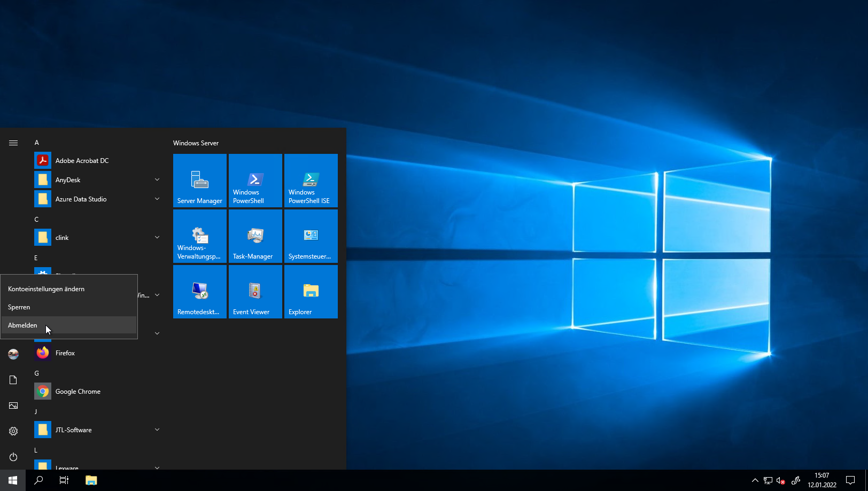Image resolution: width=868 pixels, height=491 pixels.
Task: Open Documents sidebar icon
Action: (13, 380)
